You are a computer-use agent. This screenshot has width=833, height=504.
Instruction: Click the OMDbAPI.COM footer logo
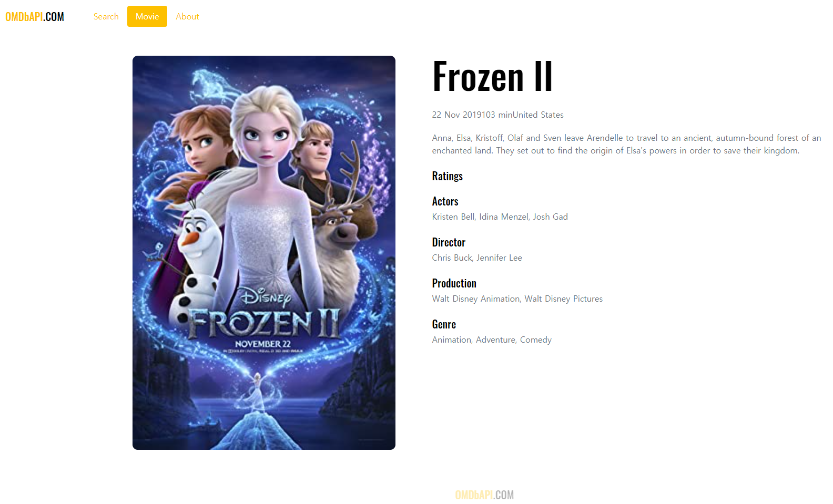[484, 495]
